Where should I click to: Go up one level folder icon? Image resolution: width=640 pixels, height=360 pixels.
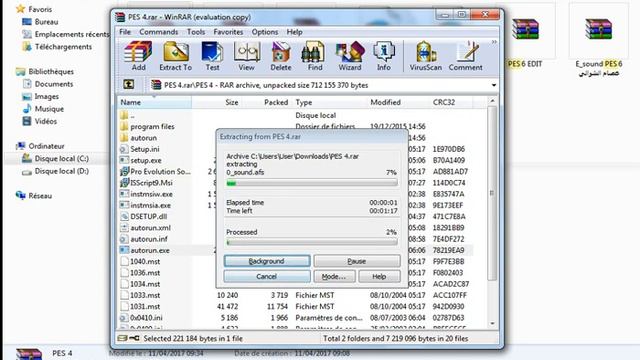[x=129, y=84]
